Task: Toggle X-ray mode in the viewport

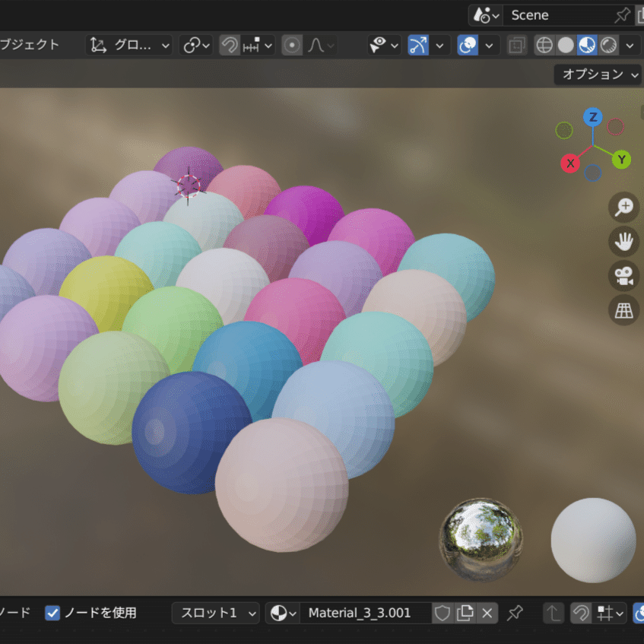Action: [x=518, y=44]
